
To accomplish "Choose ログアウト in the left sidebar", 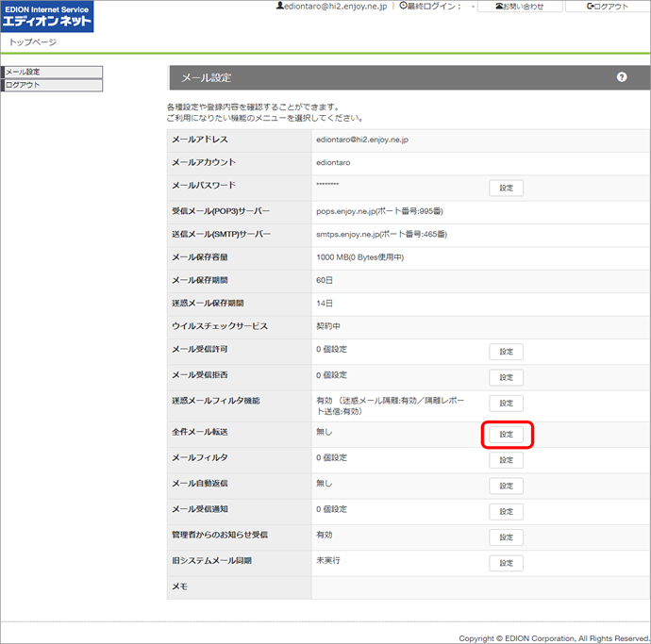I will click(x=52, y=85).
